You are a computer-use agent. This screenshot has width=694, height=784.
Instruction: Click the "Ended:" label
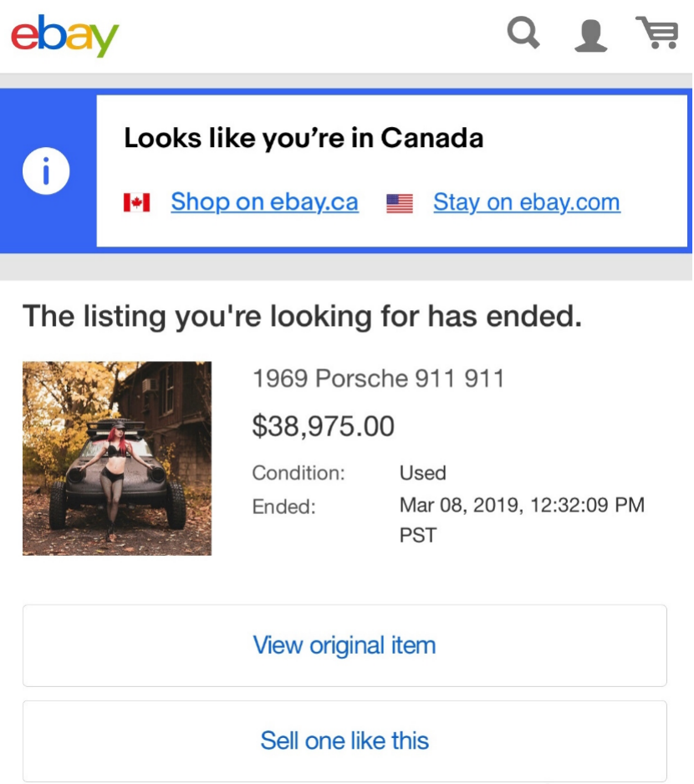coord(284,507)
